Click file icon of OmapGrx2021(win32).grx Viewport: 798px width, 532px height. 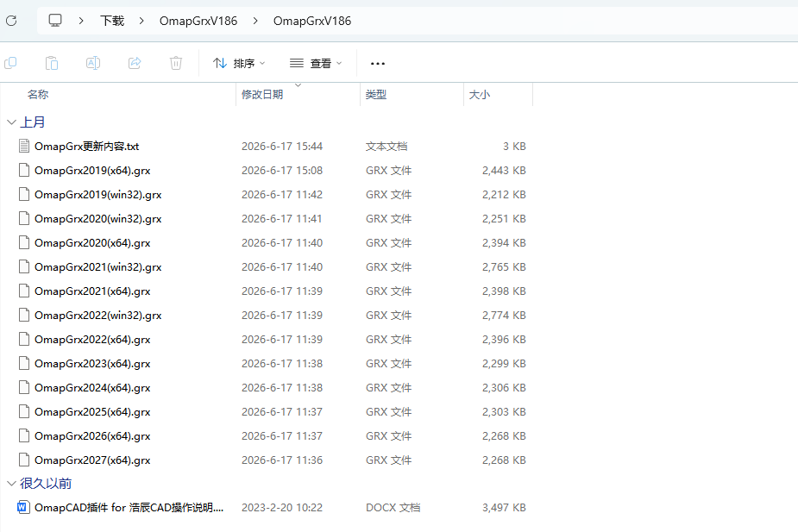point(24,266)
